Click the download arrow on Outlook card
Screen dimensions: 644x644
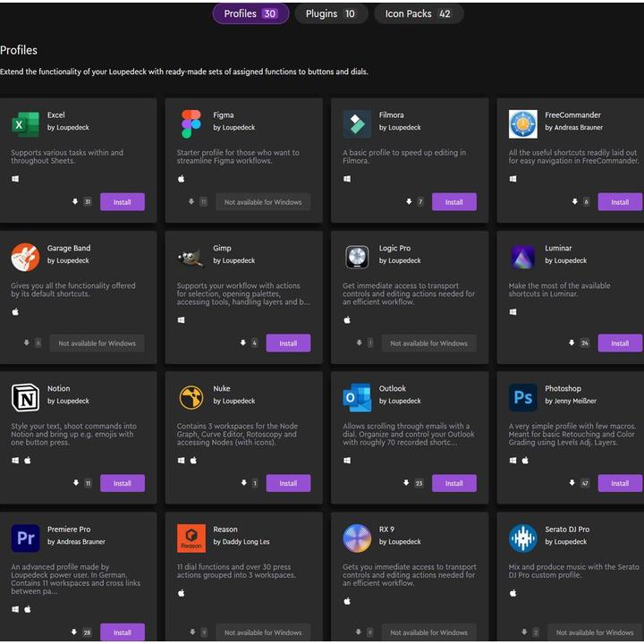406,483
